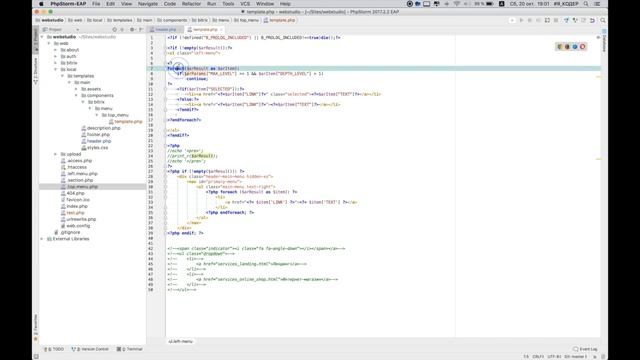Expand the bitrix folder under web

[56, 63]
